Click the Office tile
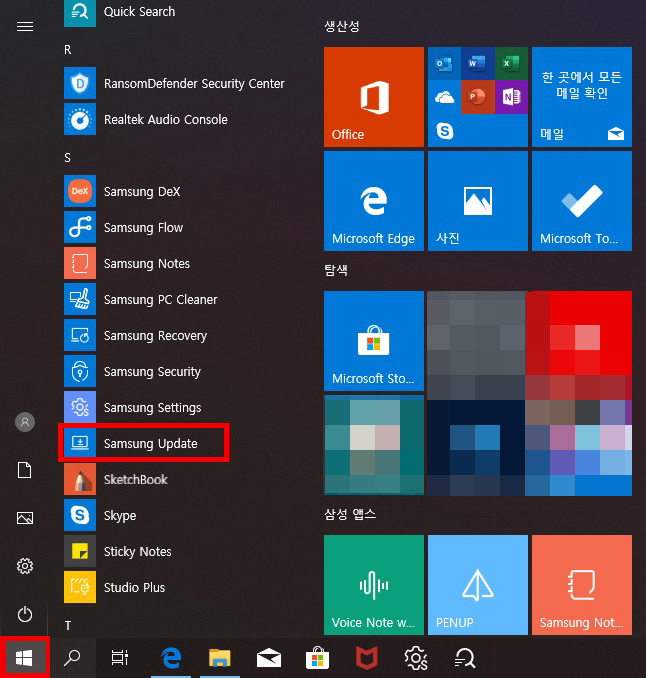The height and width of the screenshot is (678, 646). pyautogui.click(x=374, y=97)
